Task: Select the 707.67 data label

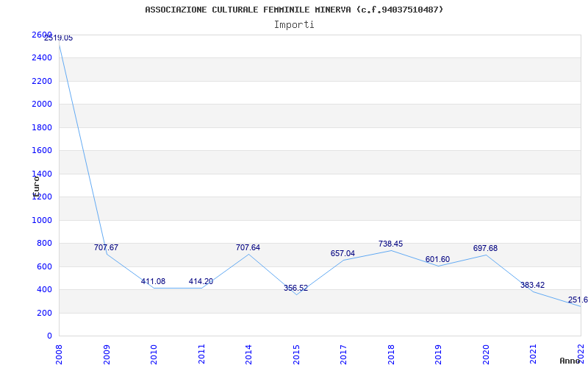Action: pos(106,247)
